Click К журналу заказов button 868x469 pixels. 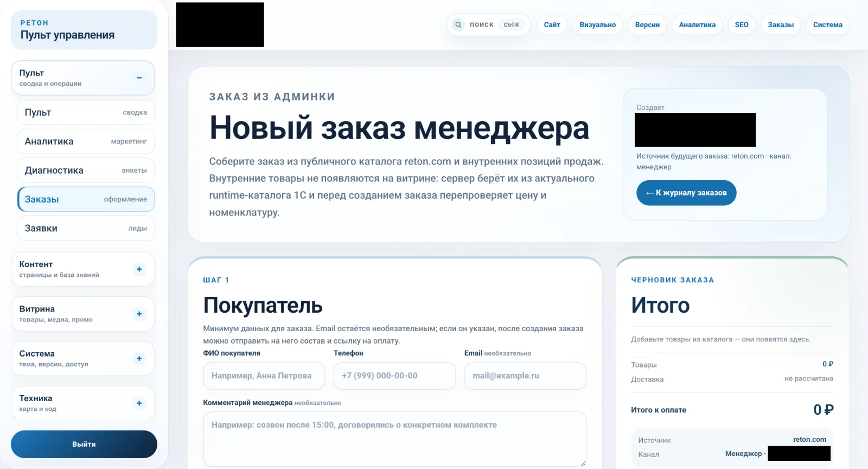tap(686, 193)
